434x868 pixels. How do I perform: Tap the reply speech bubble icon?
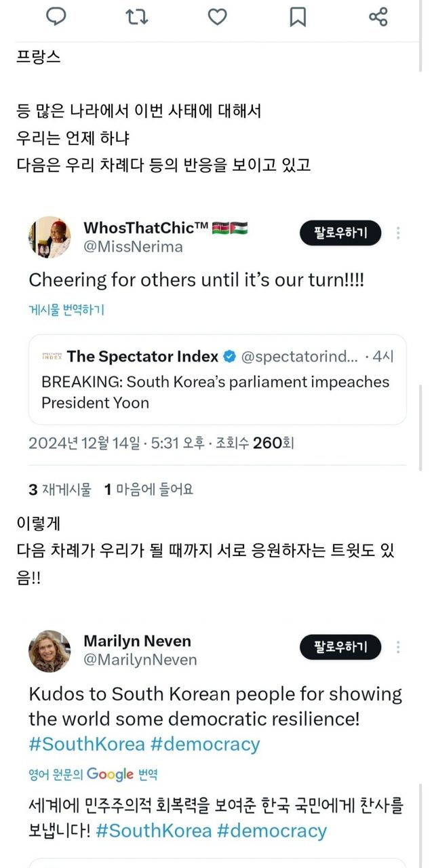pyautogui.click(x=56, y=16)
